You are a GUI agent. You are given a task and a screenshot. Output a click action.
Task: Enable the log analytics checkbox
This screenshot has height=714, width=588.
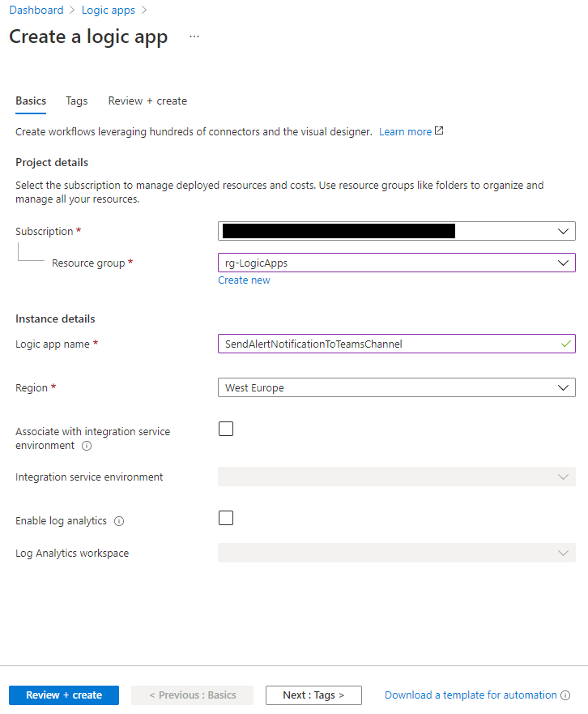[x=226, y=518]
